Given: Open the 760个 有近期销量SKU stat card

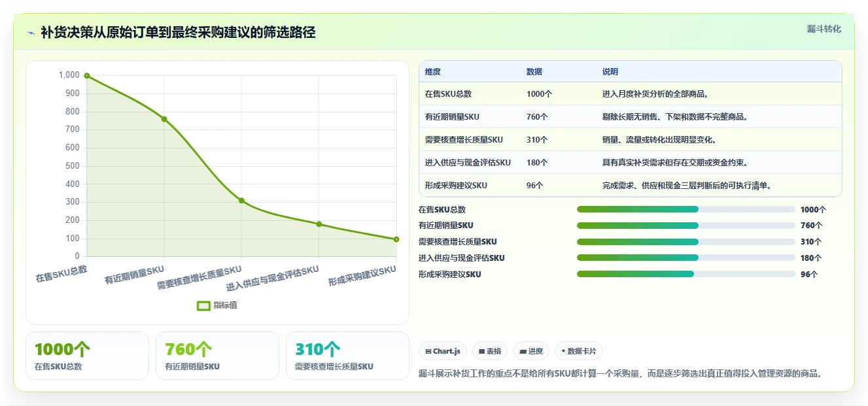Looking at the screenshot, I should coord(217,356).
